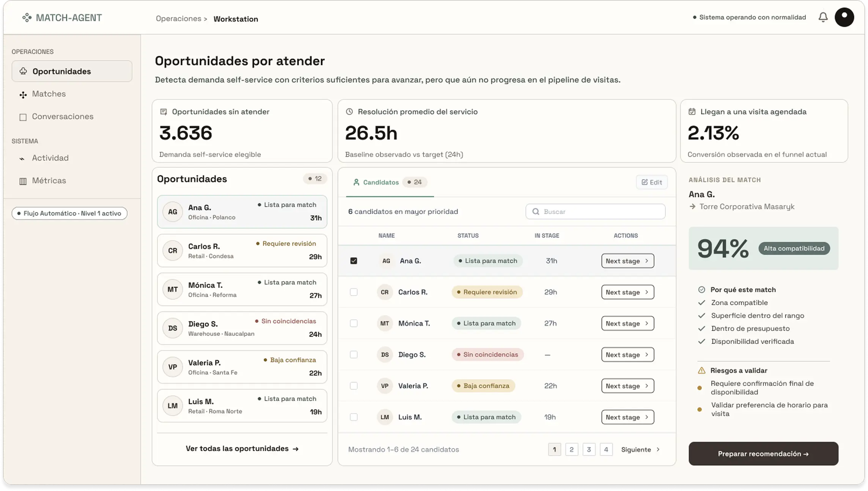
Task: Click the Matches sidebar icon
Action: pyautogui.click(x=23, y=94)
